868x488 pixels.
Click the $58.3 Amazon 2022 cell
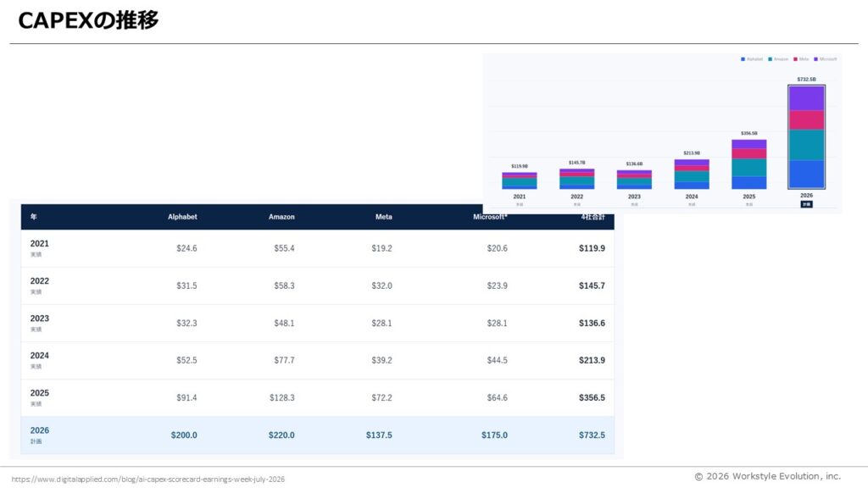(x=284, y=286)
